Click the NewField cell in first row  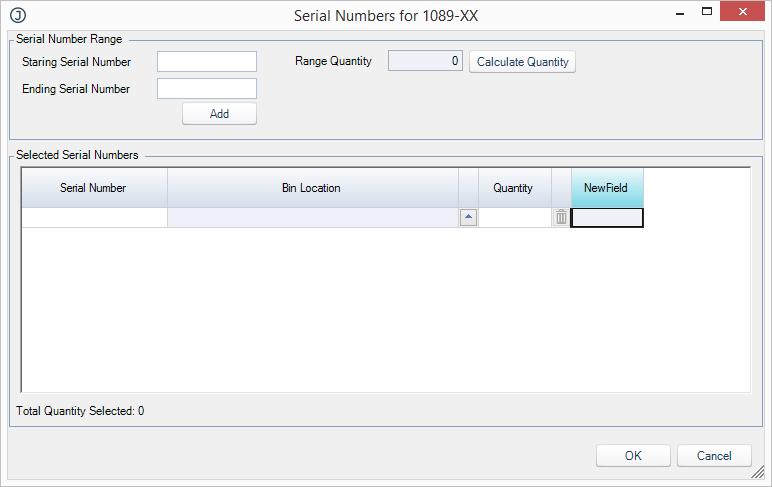point(606,217)
